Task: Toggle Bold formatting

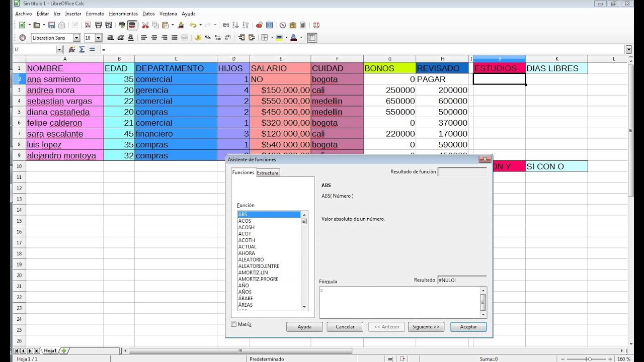Action: 111,38
